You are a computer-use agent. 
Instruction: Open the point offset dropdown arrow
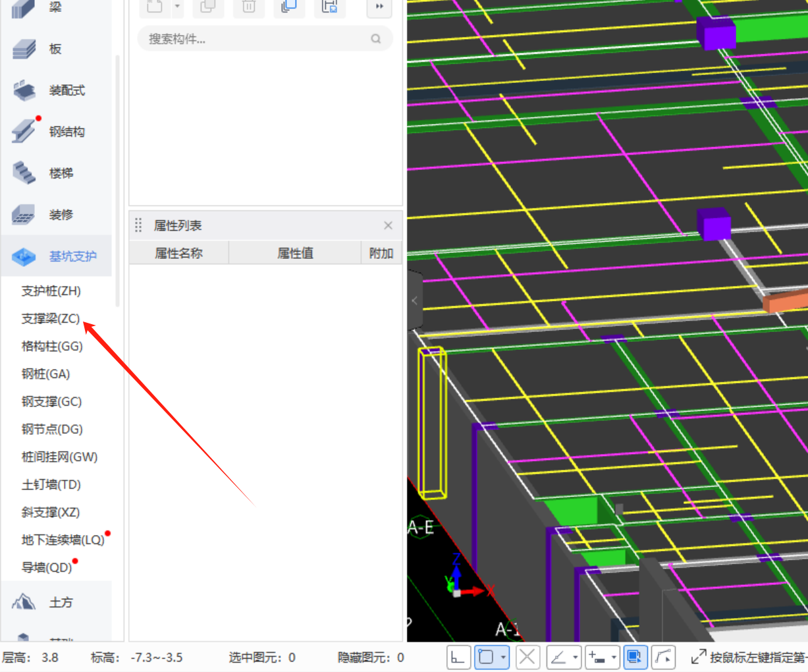tap(614, 657)
